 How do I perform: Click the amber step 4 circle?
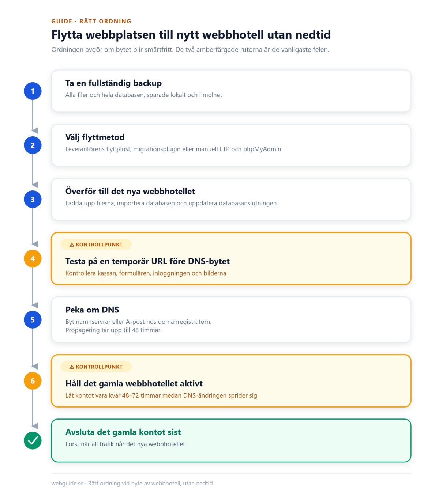pyautogui.click(x=33, y=258)
